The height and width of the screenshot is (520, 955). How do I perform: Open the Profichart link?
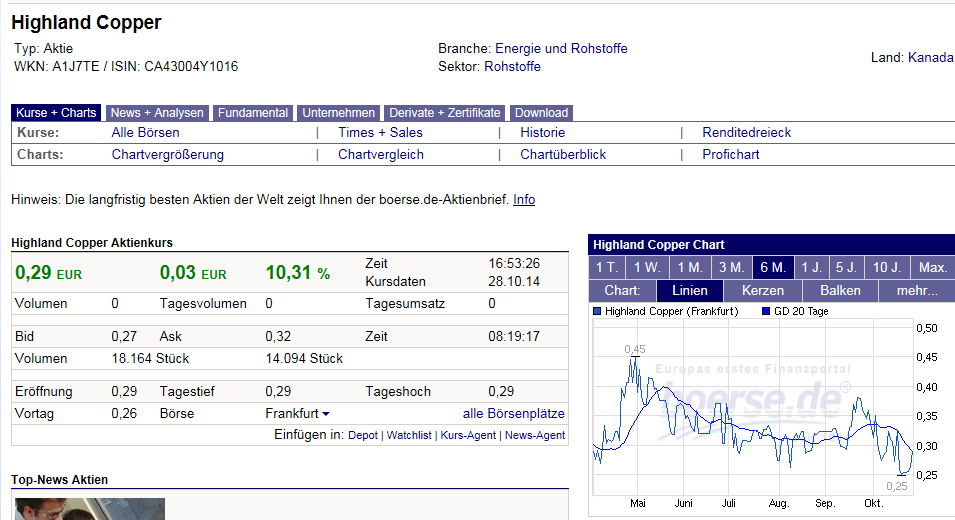(x=731, y=155)
